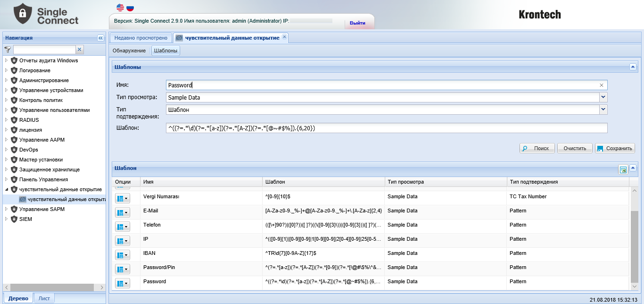The image size is (644, 304).
Task: Open options menu for Vergi Numarası row
Action: point(122,199)
